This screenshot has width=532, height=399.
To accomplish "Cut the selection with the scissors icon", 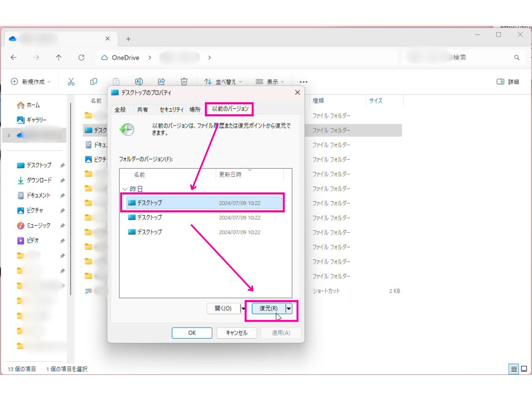I will coord(71,81).
